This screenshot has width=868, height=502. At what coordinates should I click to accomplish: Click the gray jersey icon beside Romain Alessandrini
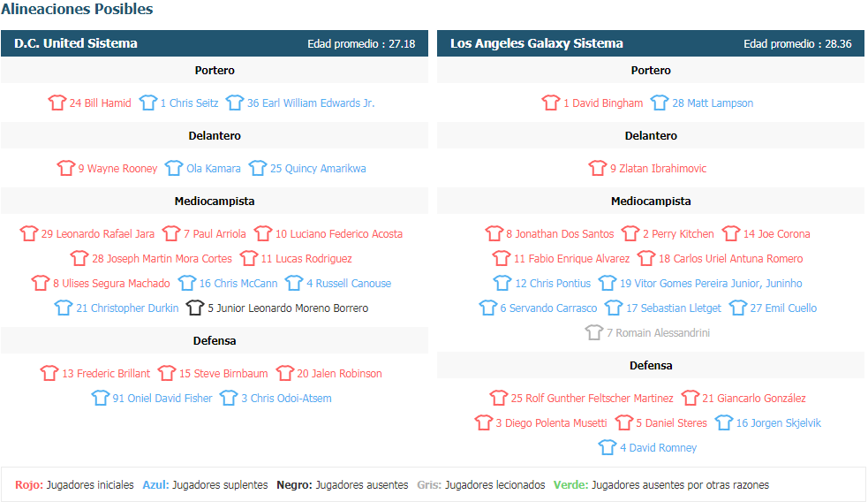click(x=594, y=332)
